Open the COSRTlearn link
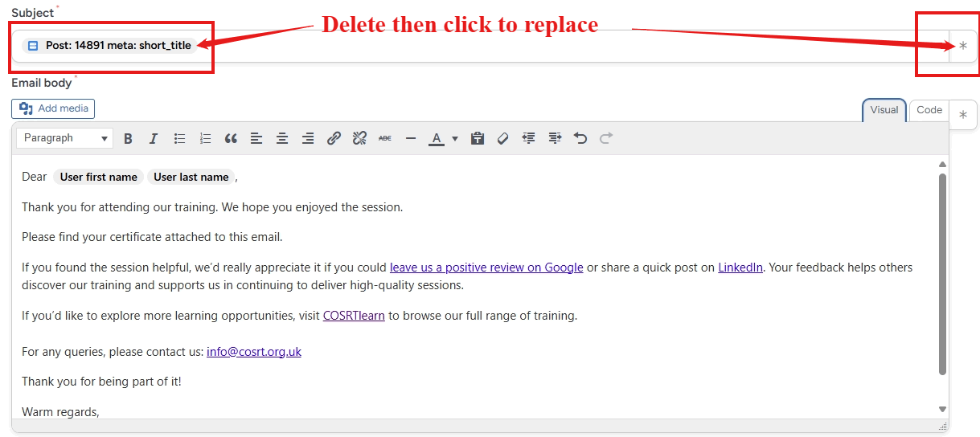The image size is (980, 437). pos(354,316)
